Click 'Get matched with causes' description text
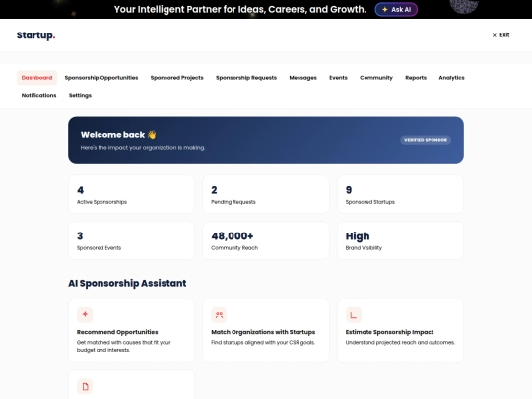This screenshot has height=399, width=532. [x=124, y=346]
